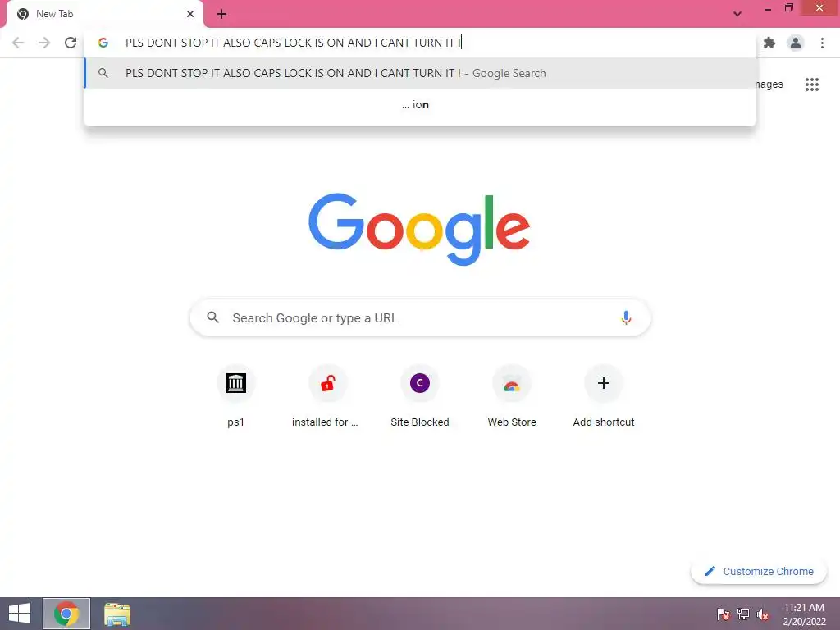
Task: Click the network tray icon
Action: 743,614
